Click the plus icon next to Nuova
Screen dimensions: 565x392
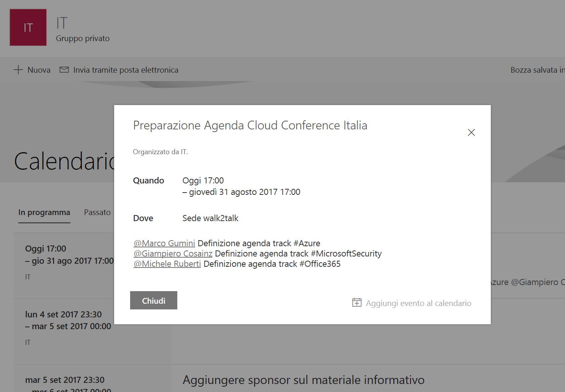point(18,70)
